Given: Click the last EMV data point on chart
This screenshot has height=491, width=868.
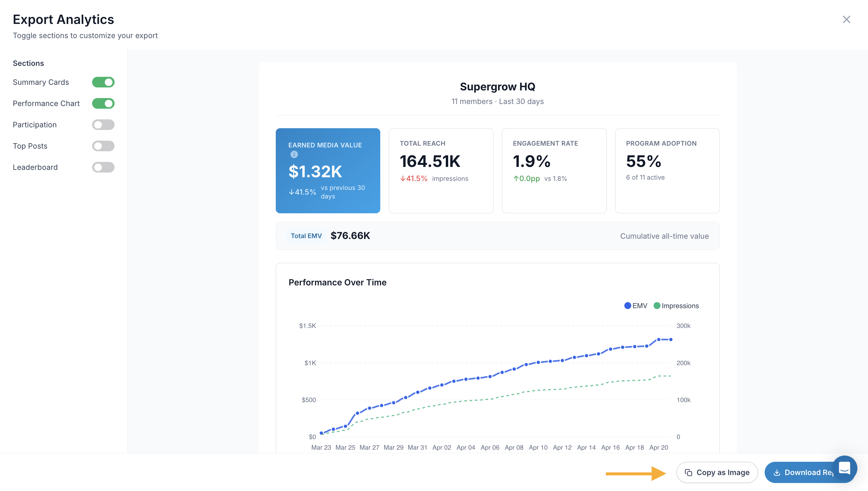Looking at the screenshot, I should [671, 339].
